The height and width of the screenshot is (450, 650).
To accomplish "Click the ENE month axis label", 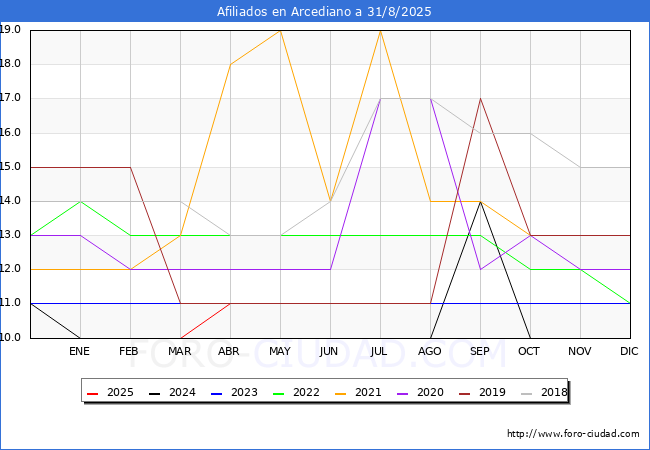I will click(x=79, y=351).
